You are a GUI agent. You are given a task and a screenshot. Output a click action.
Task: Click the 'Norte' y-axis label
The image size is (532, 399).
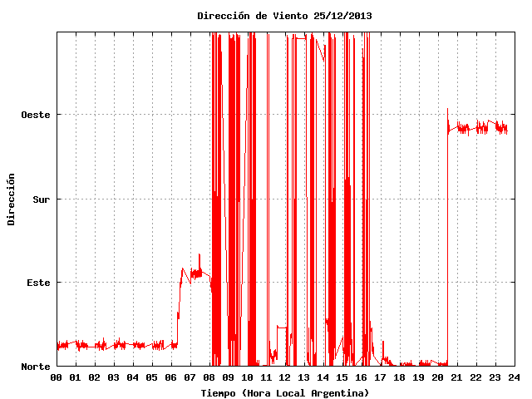[x=36, y=367]
